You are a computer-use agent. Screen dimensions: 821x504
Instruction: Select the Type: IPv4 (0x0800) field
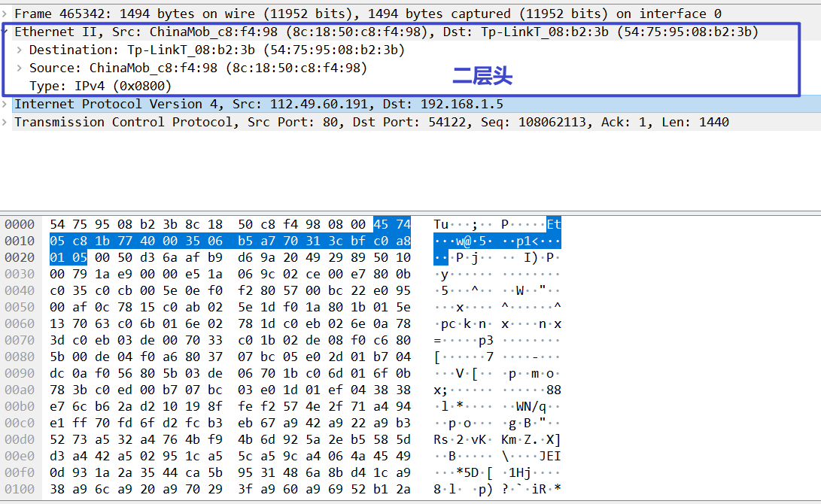pos(101,86)
